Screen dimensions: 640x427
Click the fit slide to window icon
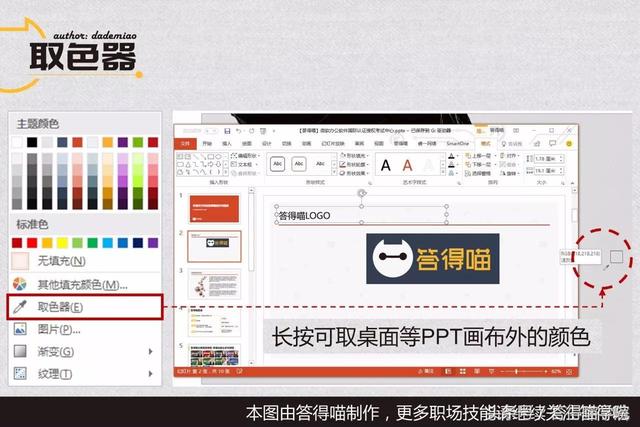point(569,371)
